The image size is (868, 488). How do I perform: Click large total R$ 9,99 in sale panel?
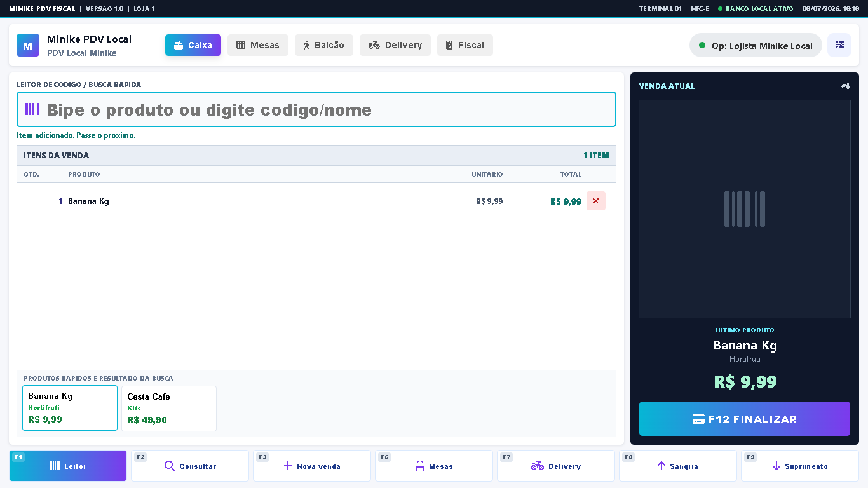[x=745, y=381]
